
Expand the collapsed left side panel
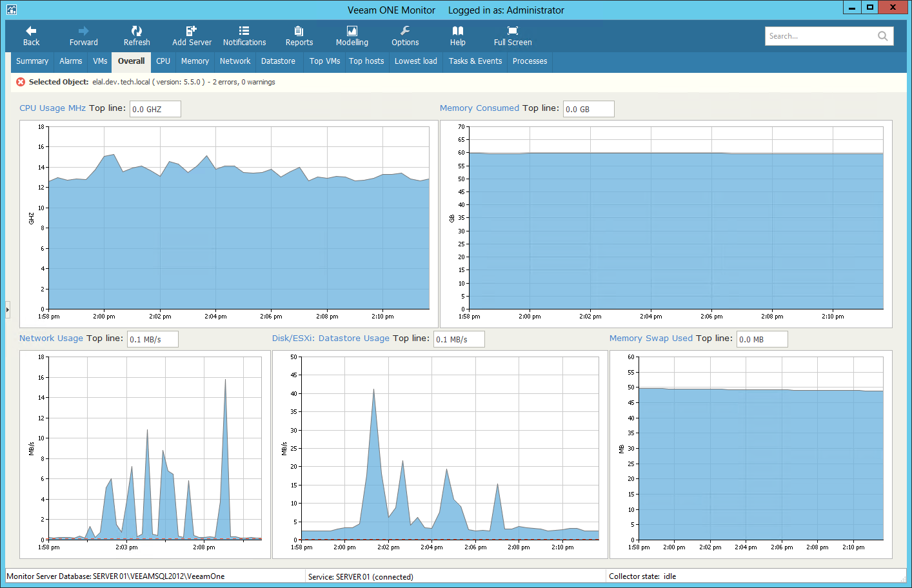pyautogui.click(x=8, y=309)
